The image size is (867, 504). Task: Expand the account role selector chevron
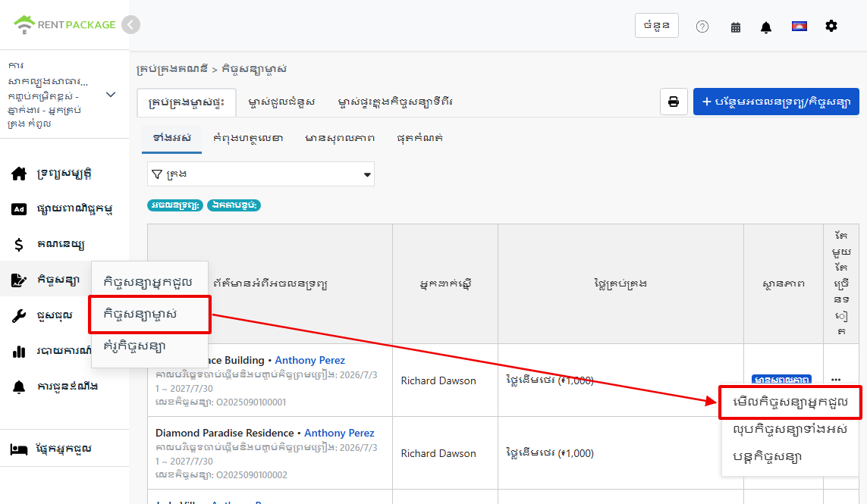pos(111,95)
